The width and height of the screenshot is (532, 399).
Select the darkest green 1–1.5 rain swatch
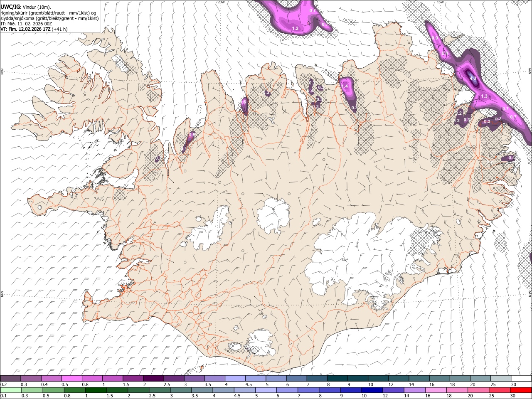(95, 390)
